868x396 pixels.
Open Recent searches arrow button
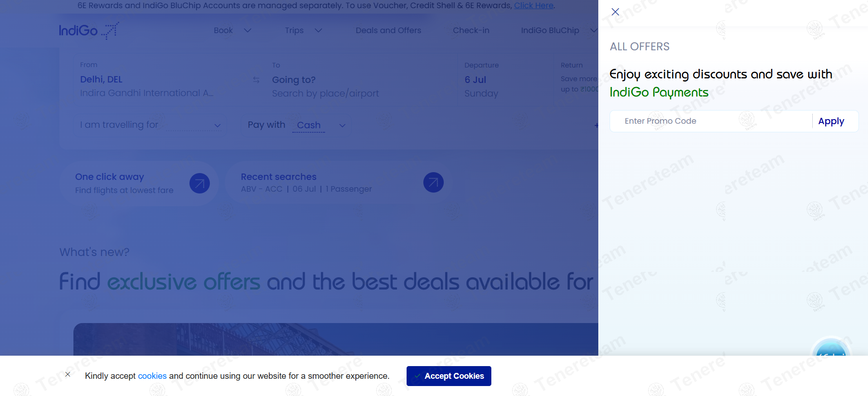click(433, 183)
